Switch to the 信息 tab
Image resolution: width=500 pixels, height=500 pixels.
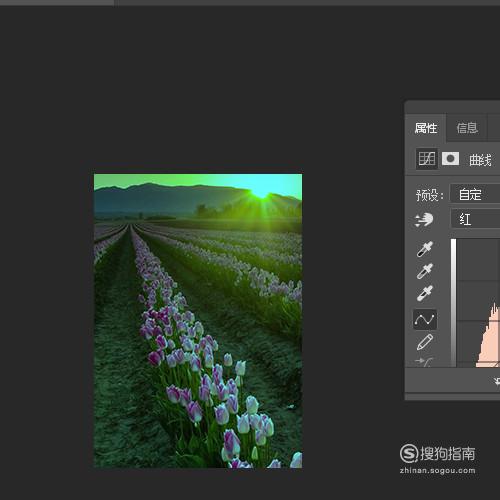[467, 128]
